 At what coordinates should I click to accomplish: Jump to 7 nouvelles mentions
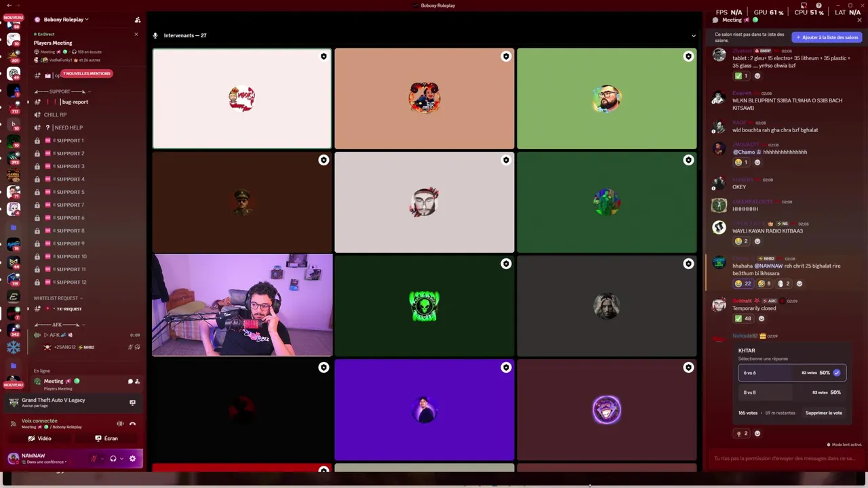point(86,73)
